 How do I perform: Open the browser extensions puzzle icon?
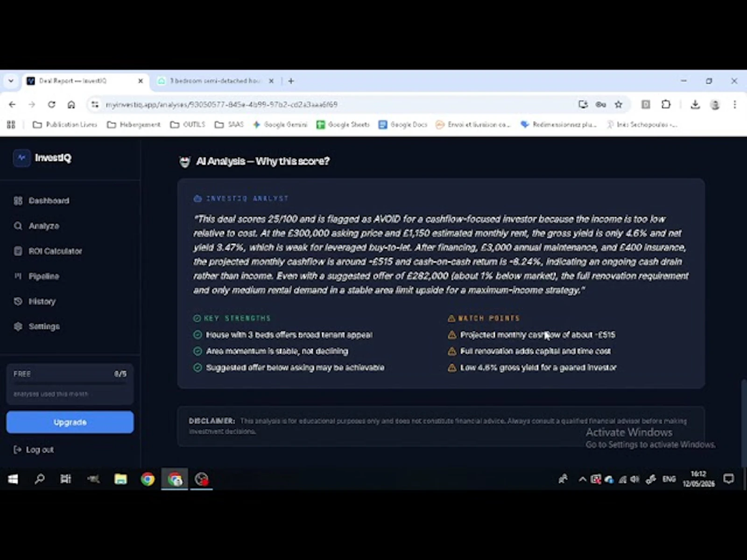pyautogui.click(x=666, y=105)
